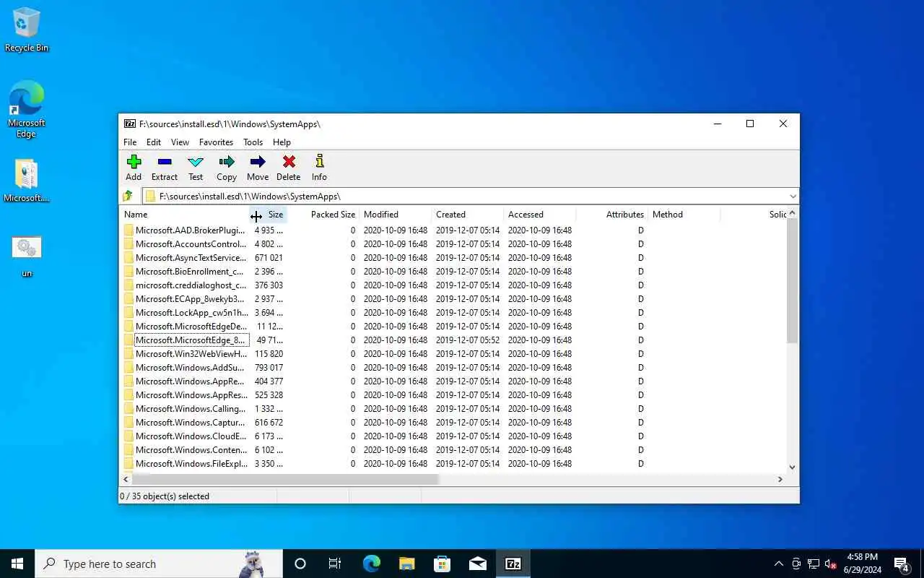Sort by the Modified column header
The width and height of the screenshot is (924, 578).
[396, 215]
